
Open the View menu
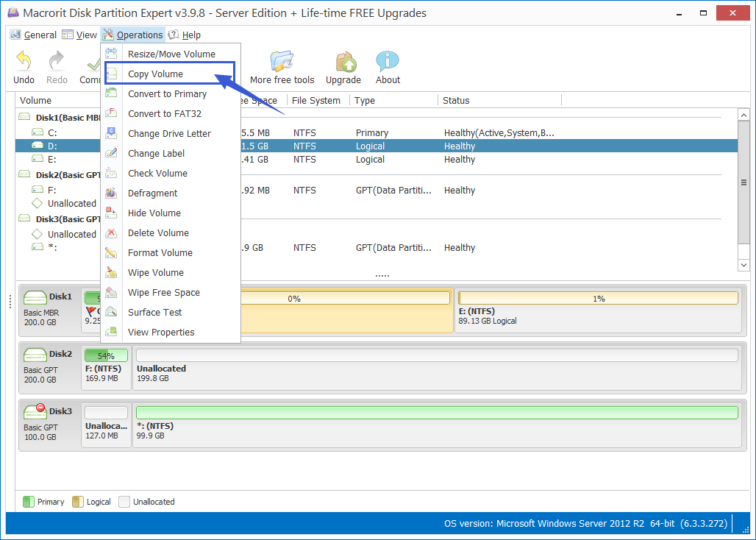pyautogui.click(x=79, y=35)
